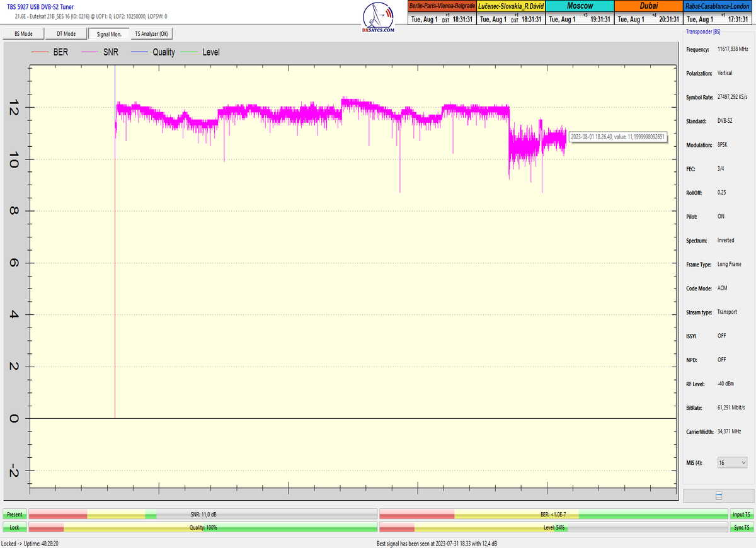
Task: Click the Moscow time zone clock header
Action: coord(579,6)
